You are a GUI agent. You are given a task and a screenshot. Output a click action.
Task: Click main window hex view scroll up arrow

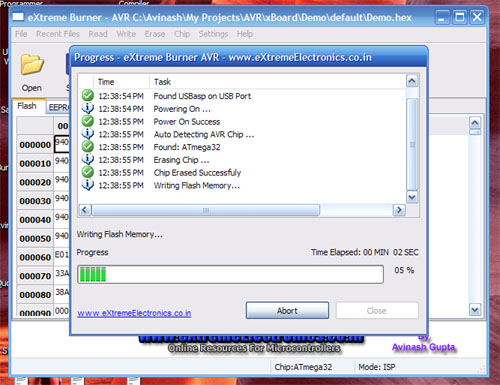click(475, 123)
